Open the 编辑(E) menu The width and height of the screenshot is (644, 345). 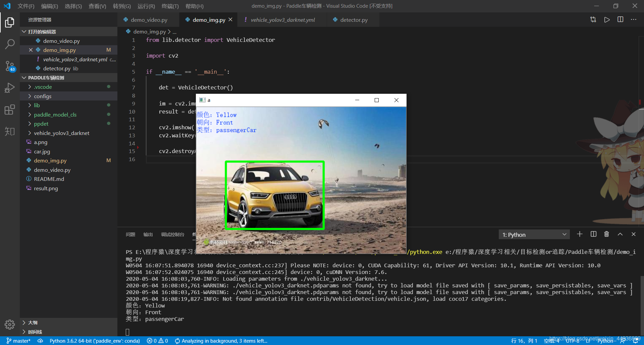coord(50,6)
